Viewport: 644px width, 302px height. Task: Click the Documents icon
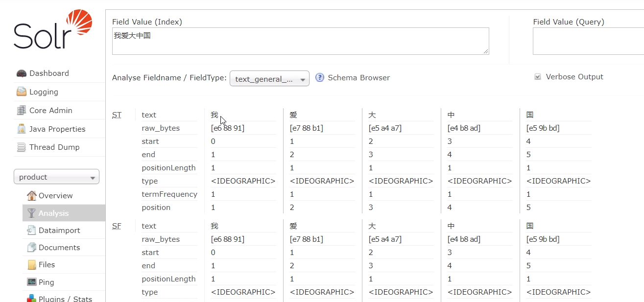(32, 248)
